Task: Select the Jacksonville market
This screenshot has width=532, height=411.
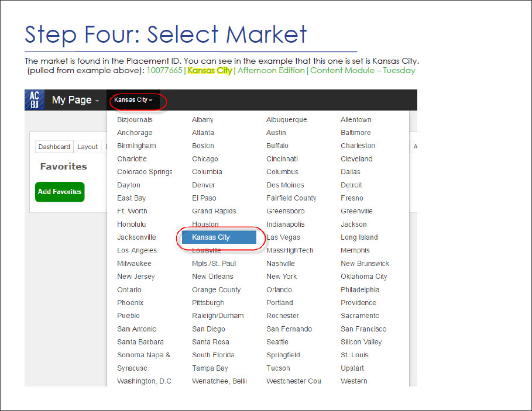Action: click(136, 237)
